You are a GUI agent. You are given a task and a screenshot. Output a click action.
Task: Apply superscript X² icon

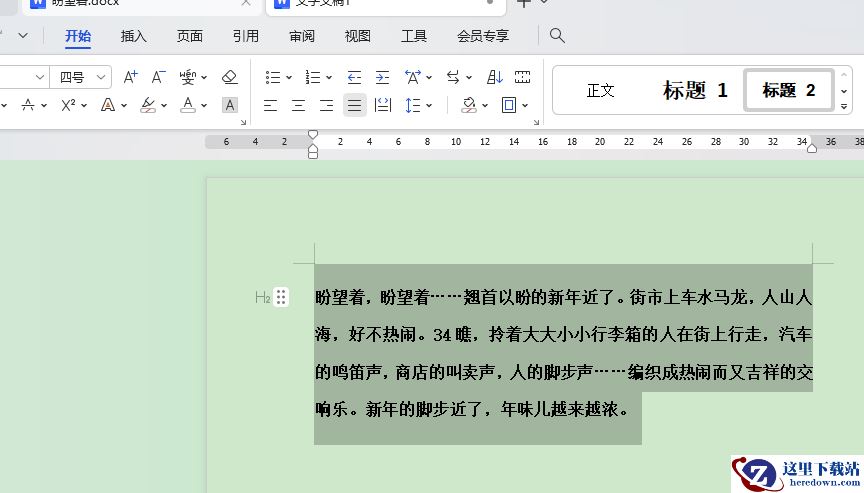(x=68, y=105)
